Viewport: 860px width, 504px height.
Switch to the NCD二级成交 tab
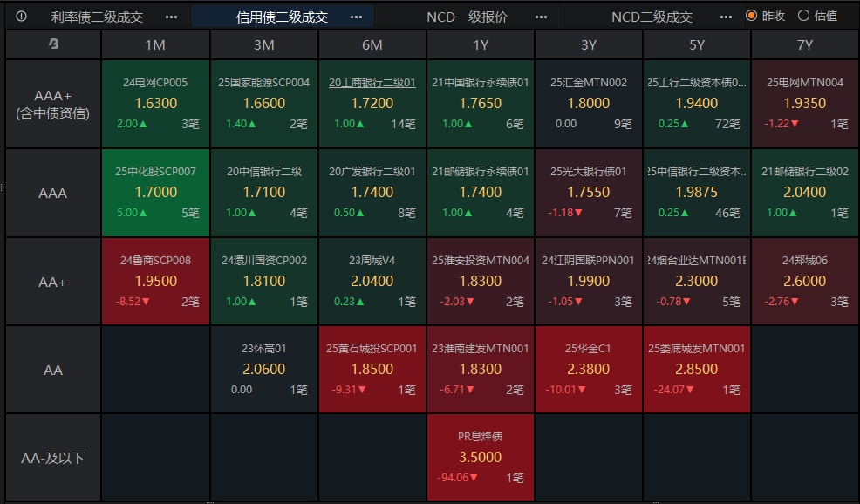pyautogui.click(x=652, y=17)
